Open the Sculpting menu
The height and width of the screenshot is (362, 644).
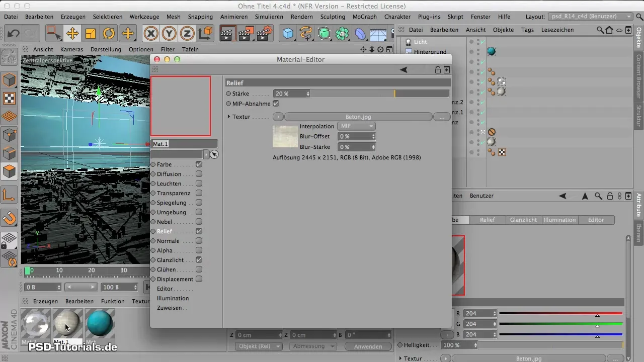[333, 17]
